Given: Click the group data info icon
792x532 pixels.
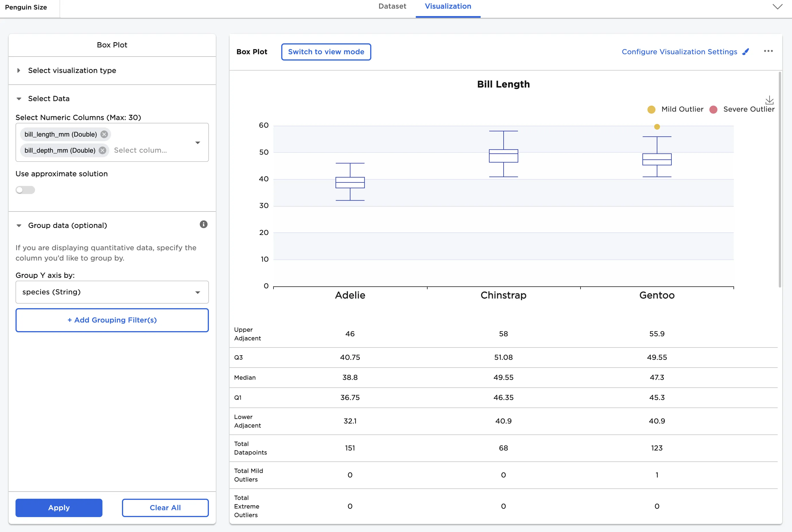Looking at the screenshot, I should point(204,224).
